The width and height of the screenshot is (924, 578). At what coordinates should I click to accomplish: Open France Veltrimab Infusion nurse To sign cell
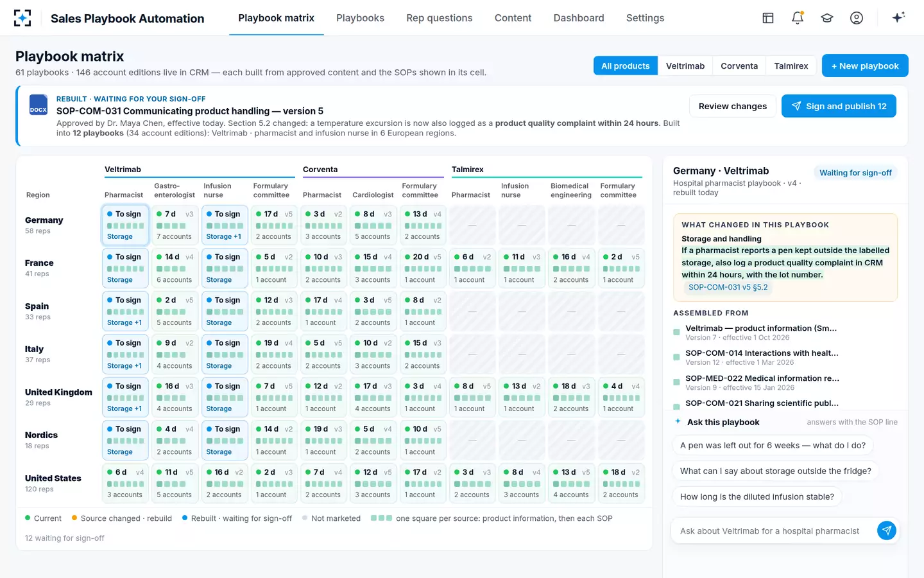pyautogui.click(x=225, y=268)
